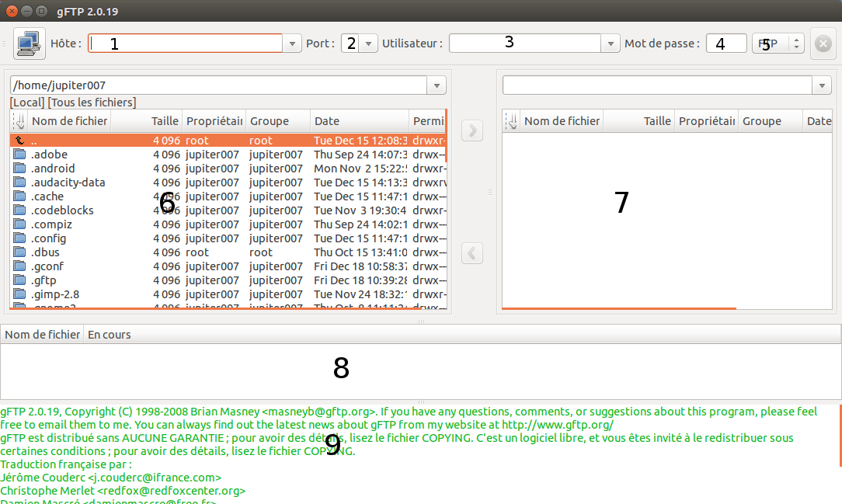
Task: Sort remote files by Propriétaire column
Action: 707,121
